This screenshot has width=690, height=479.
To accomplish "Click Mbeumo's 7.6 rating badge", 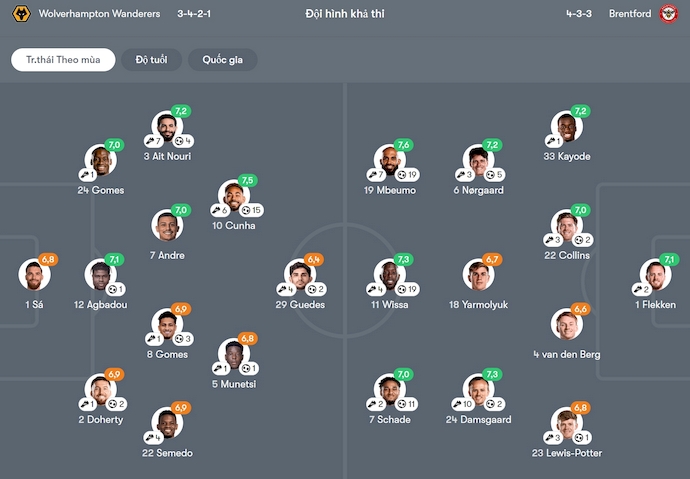I will tap(403, 145).
